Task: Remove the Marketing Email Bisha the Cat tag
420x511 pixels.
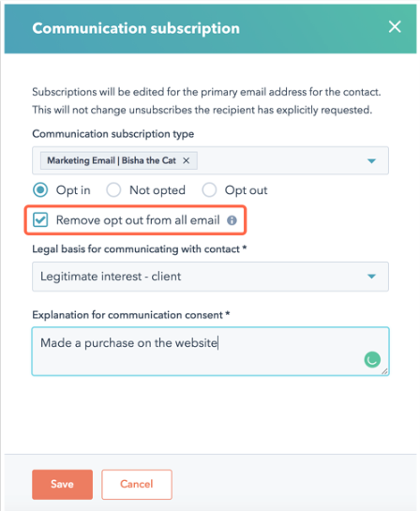Action: [186, 160]
